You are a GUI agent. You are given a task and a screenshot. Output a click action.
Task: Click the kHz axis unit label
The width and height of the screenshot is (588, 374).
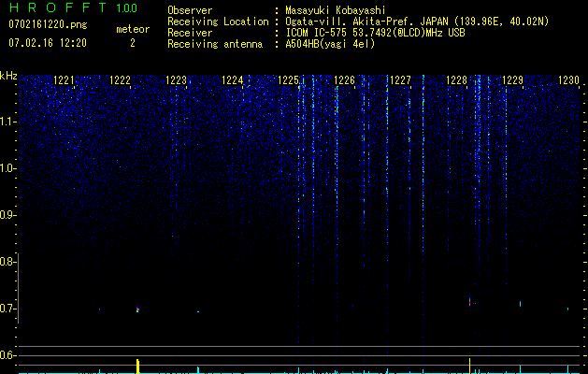click(8, 76)
